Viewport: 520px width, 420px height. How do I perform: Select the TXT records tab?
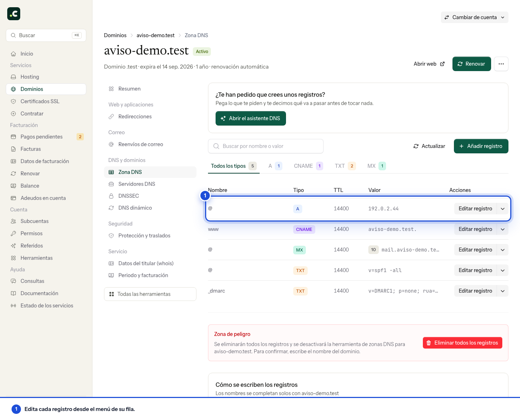pos(345,166)
